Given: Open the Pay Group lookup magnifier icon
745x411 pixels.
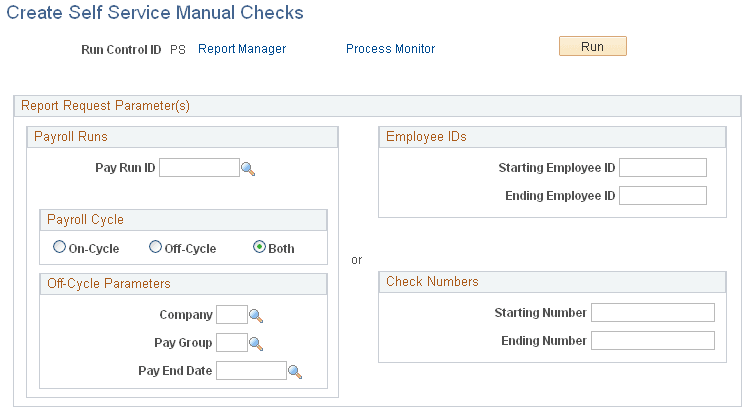Looking at the screenshot, I should 256,344.
